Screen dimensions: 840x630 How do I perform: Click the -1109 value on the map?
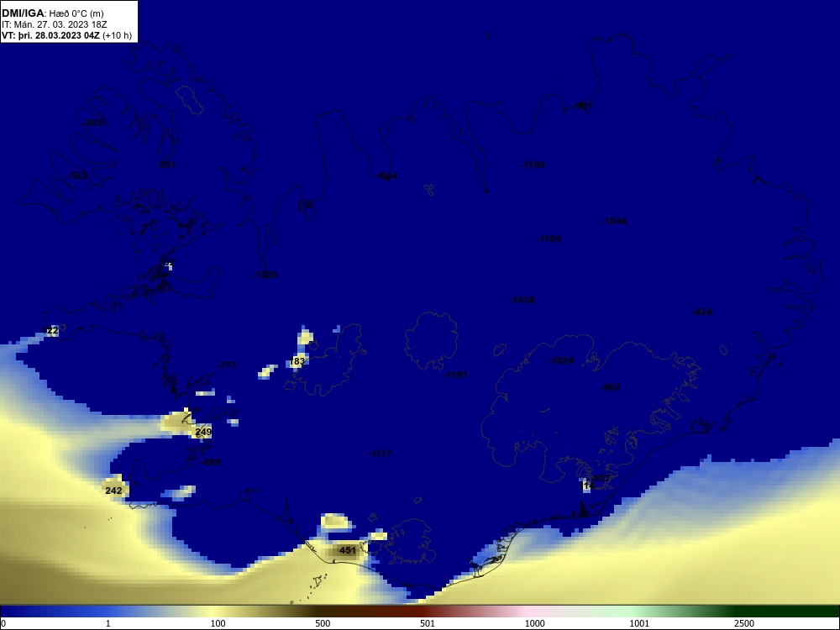[x=533, y=165]
